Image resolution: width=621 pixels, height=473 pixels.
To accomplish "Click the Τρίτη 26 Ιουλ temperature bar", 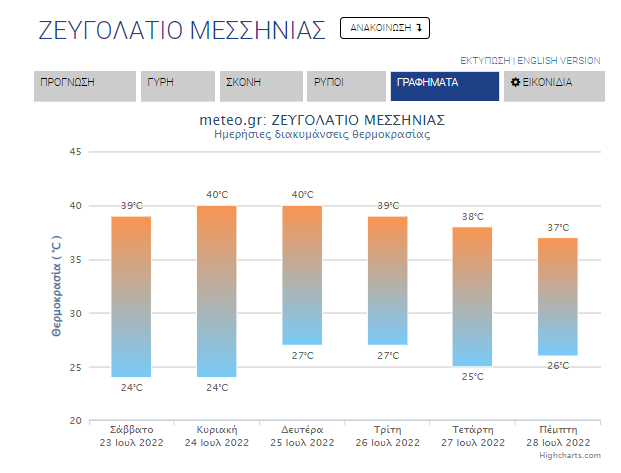I will 388,280.
